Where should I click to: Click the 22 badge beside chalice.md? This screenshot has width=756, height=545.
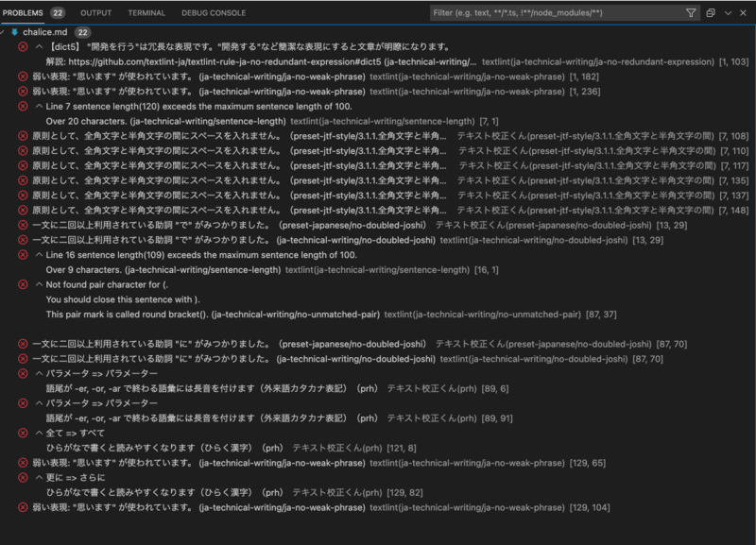[82, 32]
